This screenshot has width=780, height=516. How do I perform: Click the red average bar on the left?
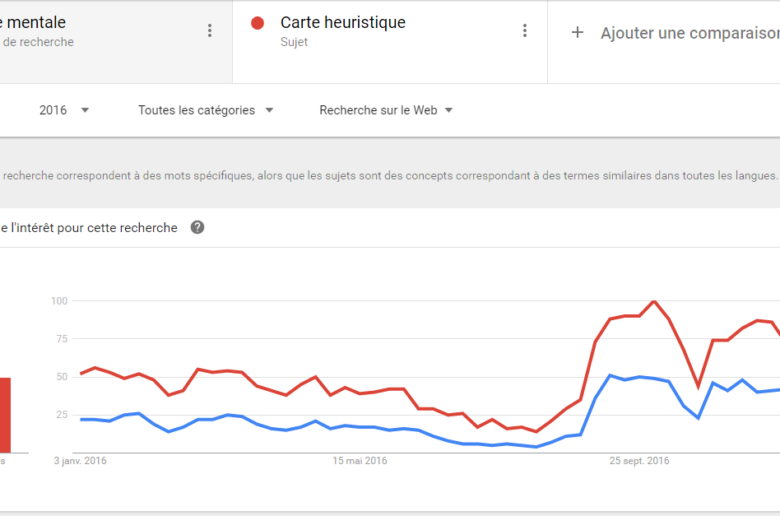click(x=4, y=414)
